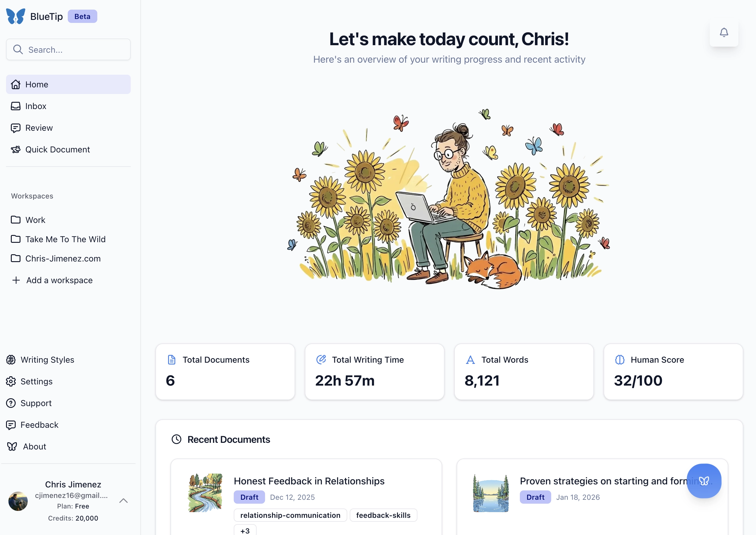756x535 pixels.
Task: Open the Take Me To The Wild workspace
Action: tap(65, 239)
